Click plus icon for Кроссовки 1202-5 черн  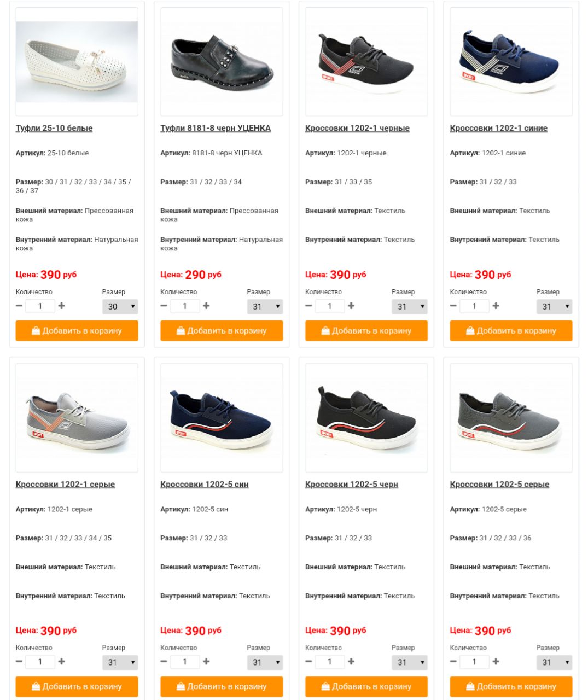351,662
